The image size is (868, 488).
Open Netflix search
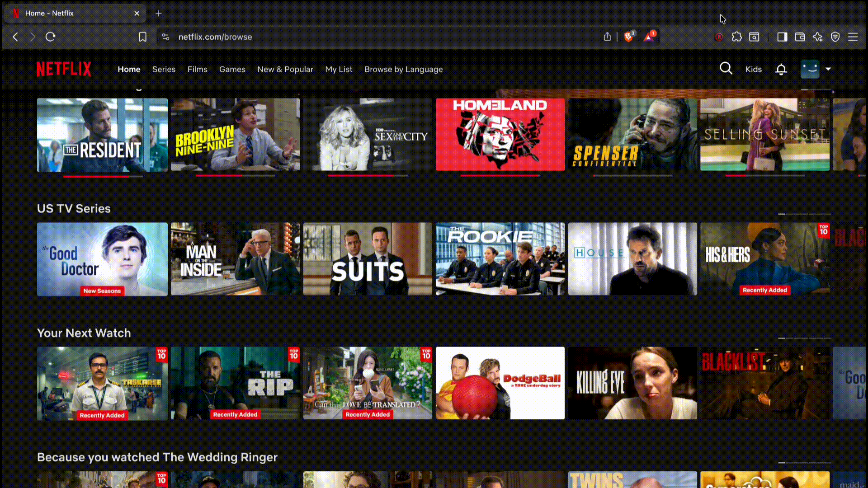[x=726, y=69]
